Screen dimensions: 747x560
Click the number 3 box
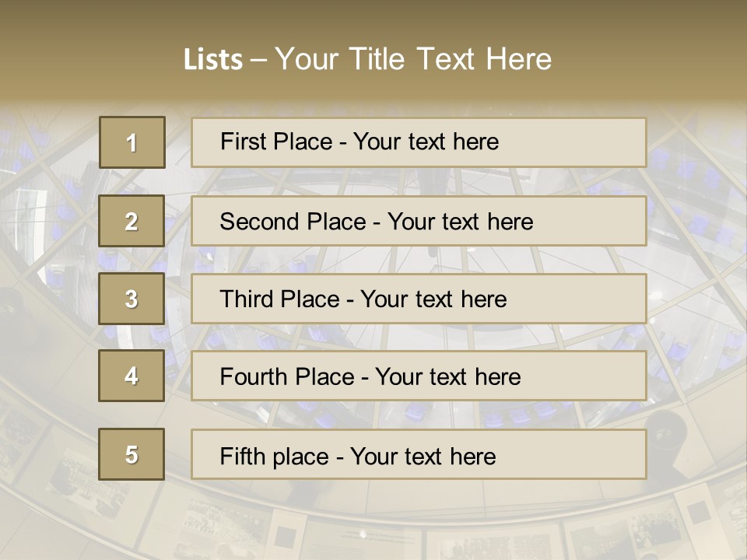pyautogui.click(x=132, y=299)
